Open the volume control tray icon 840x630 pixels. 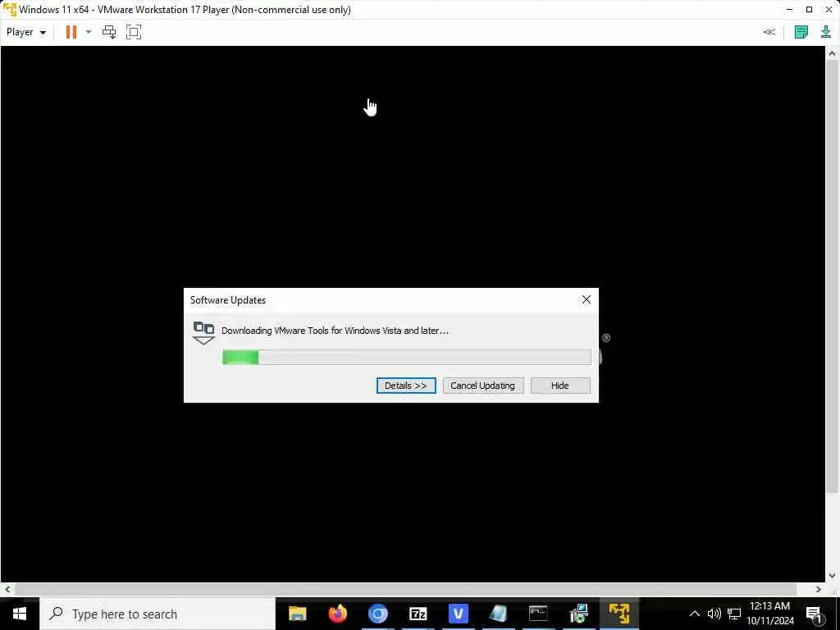pos(714,614)
